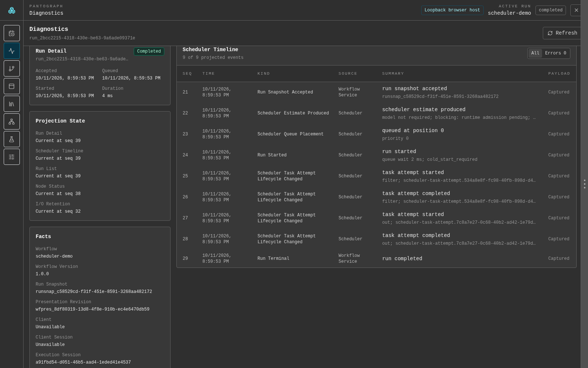Open the library books sidebar icon
Screen dimensions: 588x368
[x=12, y=104]
